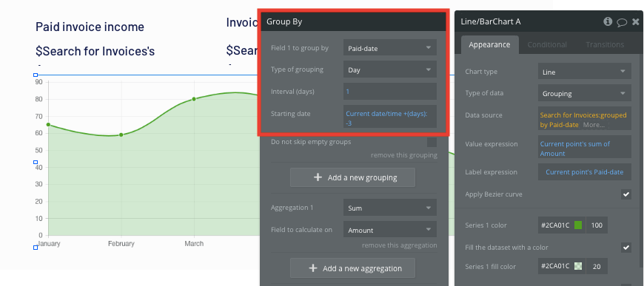Viewport: 644px width, 286px height.
Task: Switch to the Transitions tab
Action: 605,44
